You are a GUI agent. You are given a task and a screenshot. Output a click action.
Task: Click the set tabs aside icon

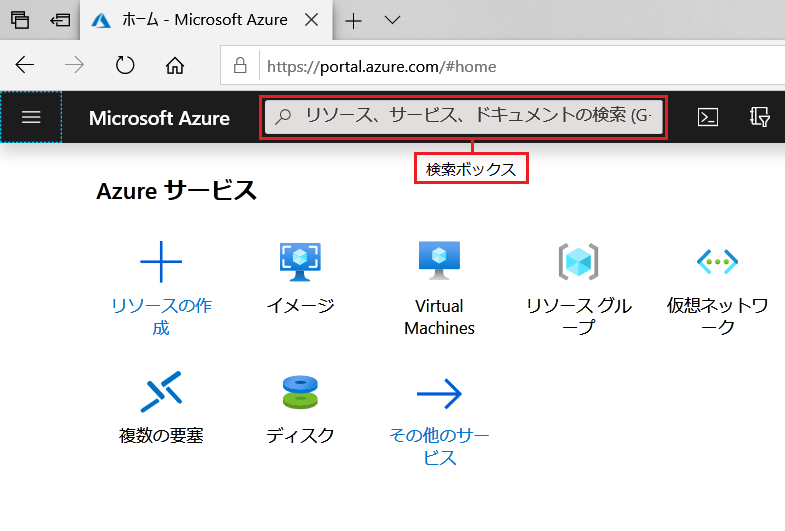[60, 20]
